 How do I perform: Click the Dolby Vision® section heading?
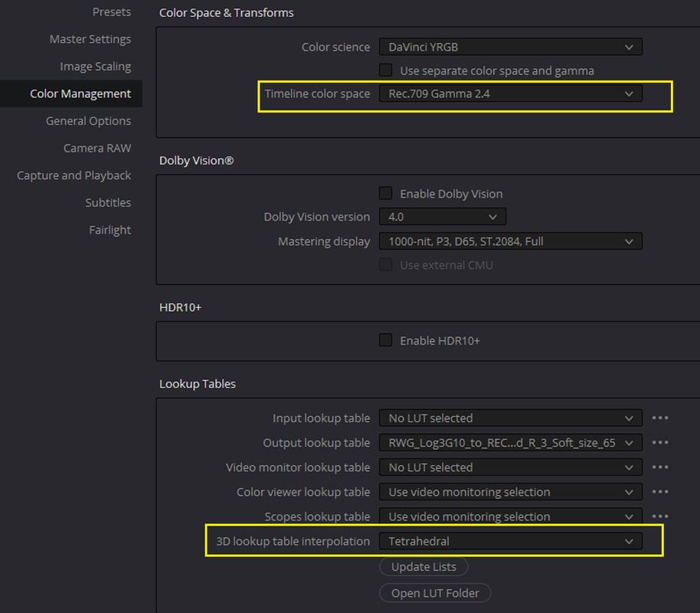point(196,160)
